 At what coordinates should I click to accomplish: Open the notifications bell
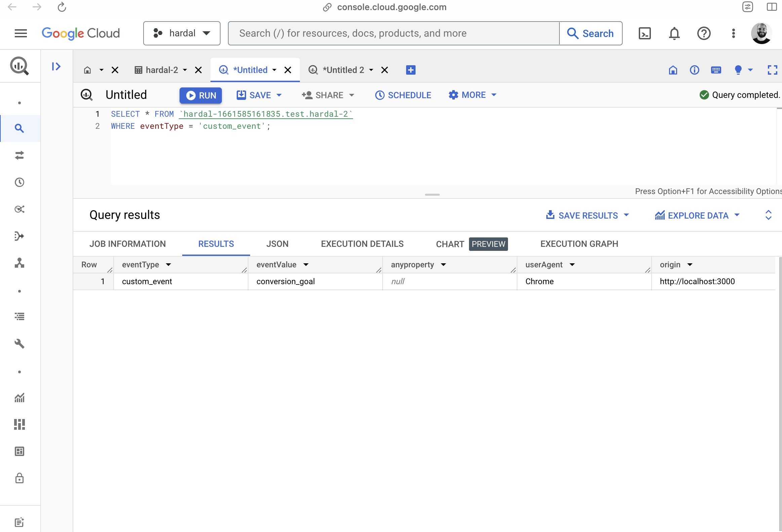tap(674, 33)
